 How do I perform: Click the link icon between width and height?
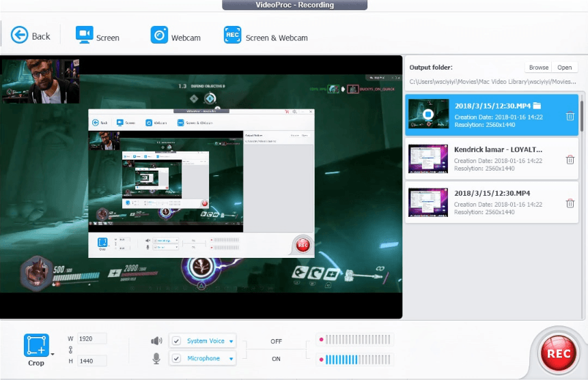[72, 350]
